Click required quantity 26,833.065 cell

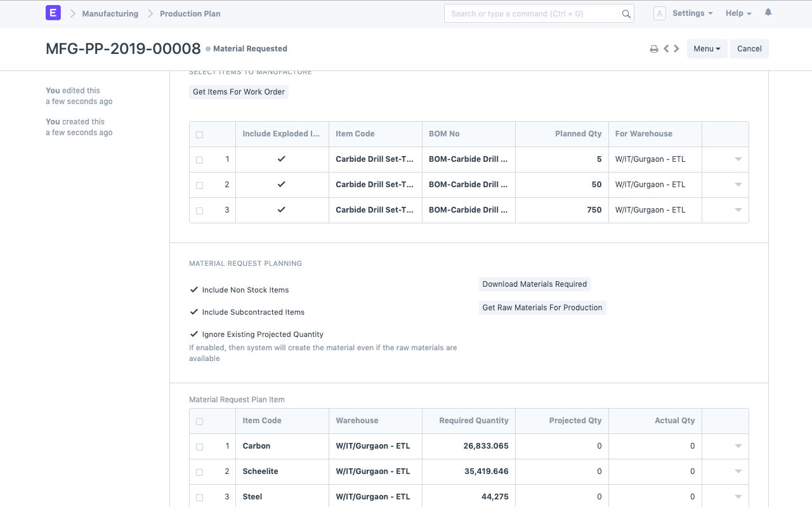pos(469,446)
